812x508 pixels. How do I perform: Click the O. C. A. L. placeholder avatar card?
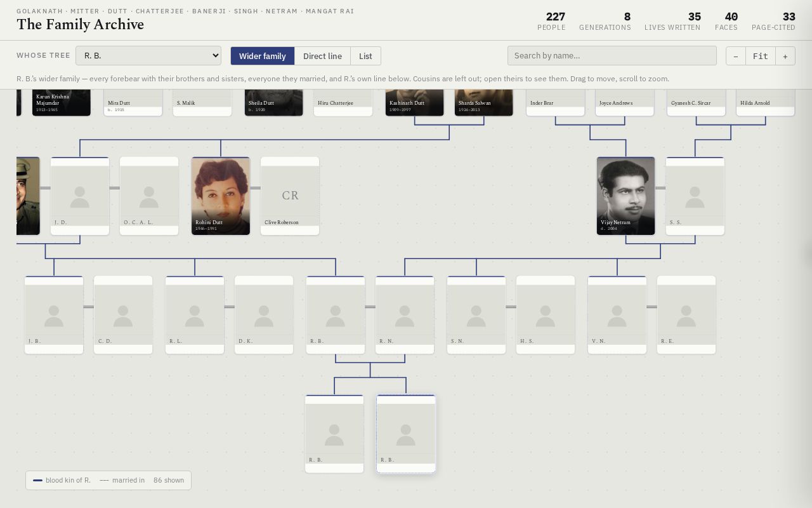pyautogui.click(x=149, y=196)
